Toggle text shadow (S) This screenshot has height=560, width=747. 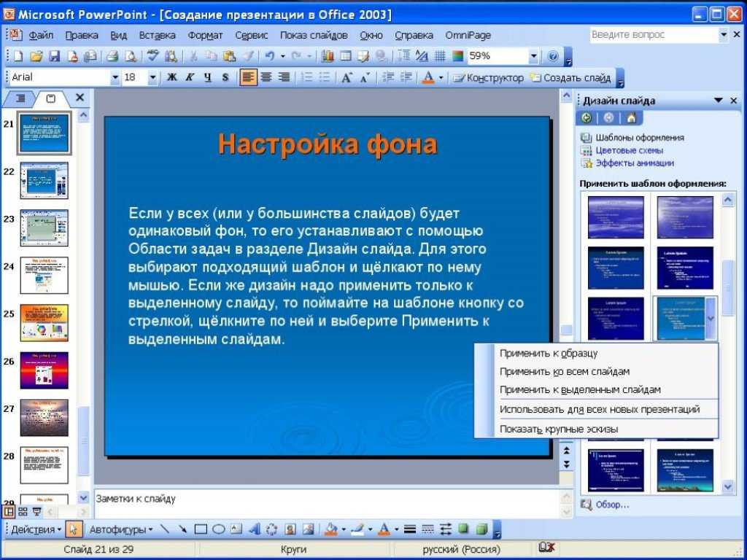(225, 77)
